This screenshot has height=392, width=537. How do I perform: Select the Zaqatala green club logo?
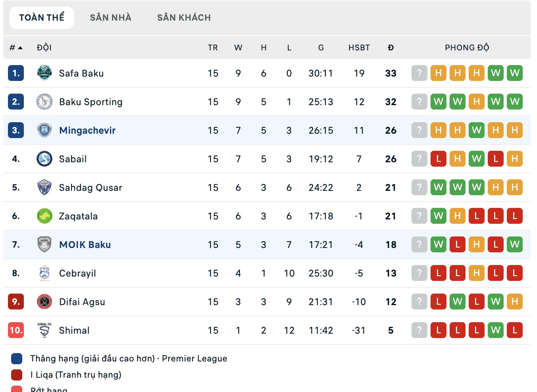44,216
